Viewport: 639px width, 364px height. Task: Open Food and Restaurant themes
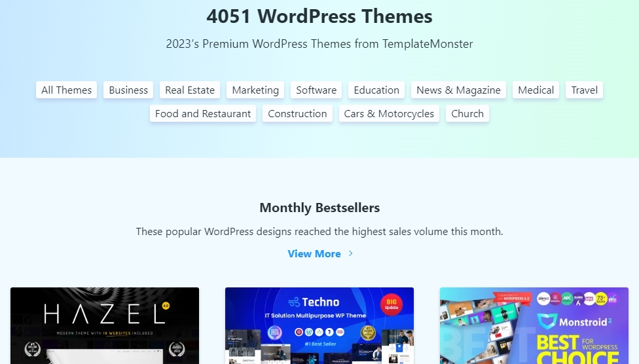click(x=203, y=114)
